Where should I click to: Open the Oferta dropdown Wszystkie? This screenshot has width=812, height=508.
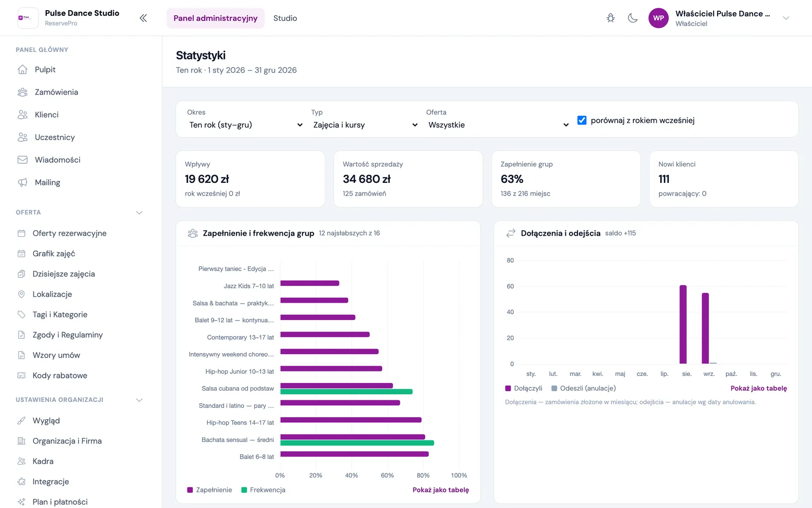(498, 125)
